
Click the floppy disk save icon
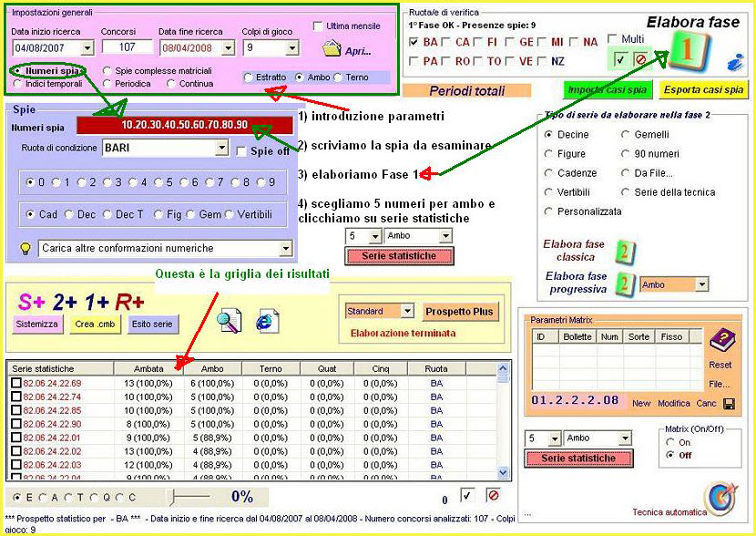pos(730,404)
